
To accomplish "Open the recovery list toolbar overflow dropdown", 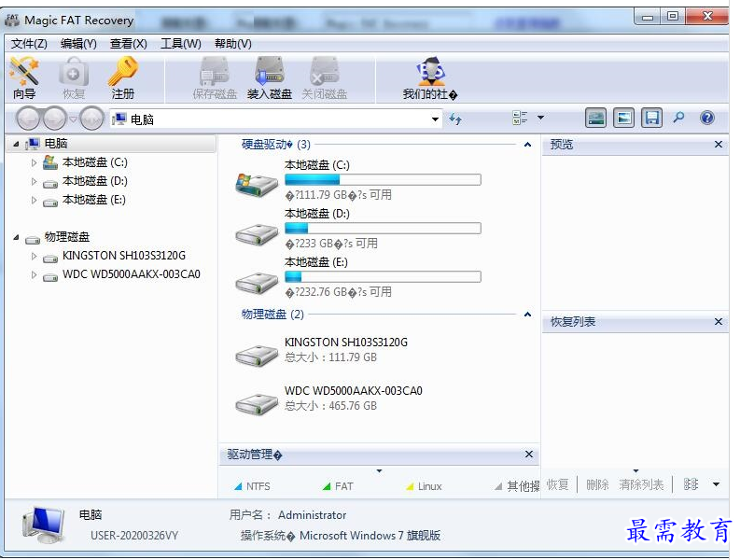I will pyautogui.click(x=717, y=484).
